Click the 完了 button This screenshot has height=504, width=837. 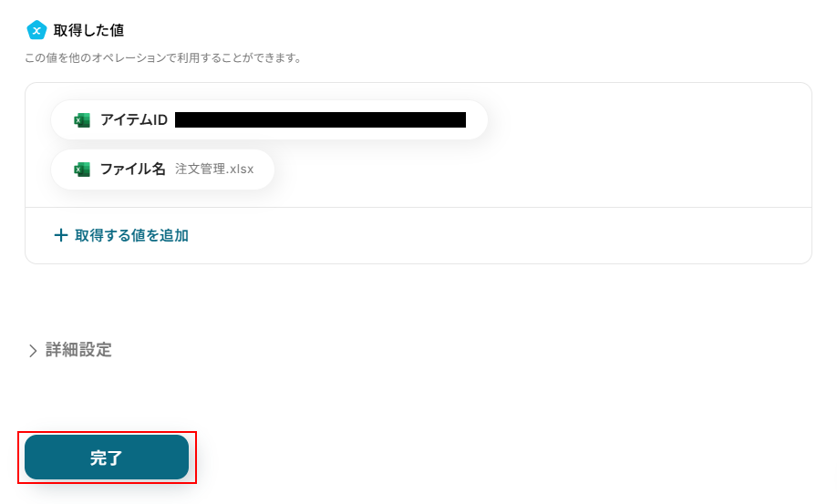tap(107, 458)
